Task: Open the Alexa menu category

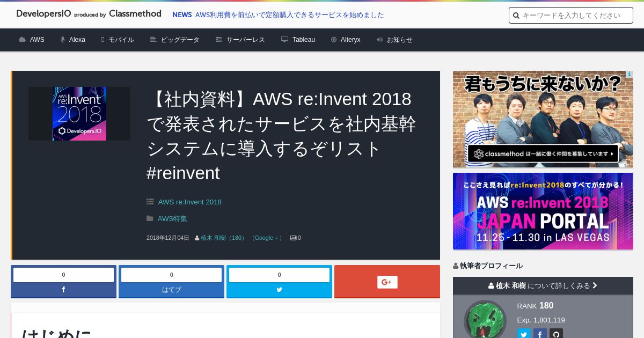Action: click(72, 40)
